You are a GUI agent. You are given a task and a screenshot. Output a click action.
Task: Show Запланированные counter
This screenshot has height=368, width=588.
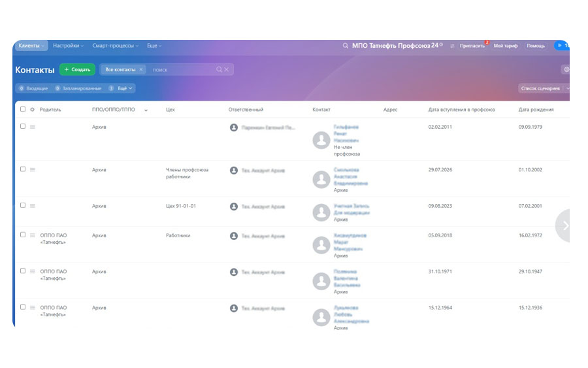pos(78,88)
